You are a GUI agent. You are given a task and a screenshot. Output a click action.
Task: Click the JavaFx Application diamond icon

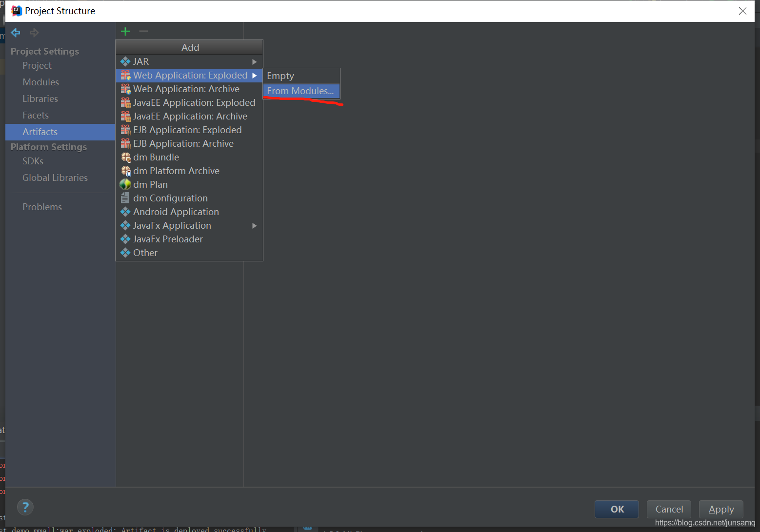click(x=125, y=225)
